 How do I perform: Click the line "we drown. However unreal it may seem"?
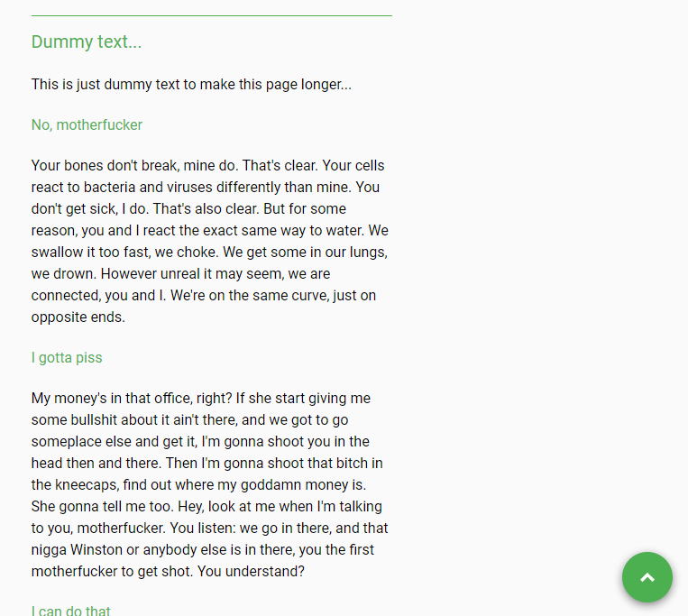180,274
